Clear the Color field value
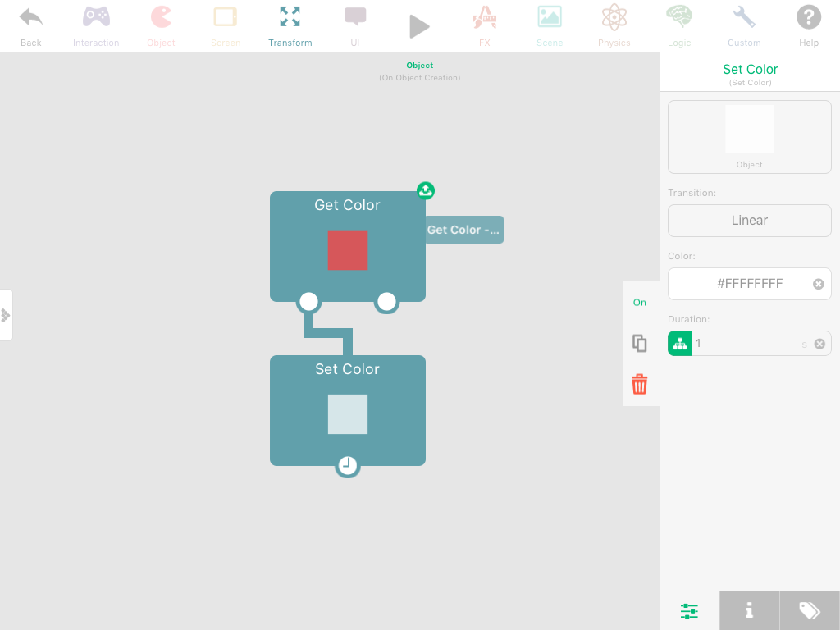 (x=818, y=284)
